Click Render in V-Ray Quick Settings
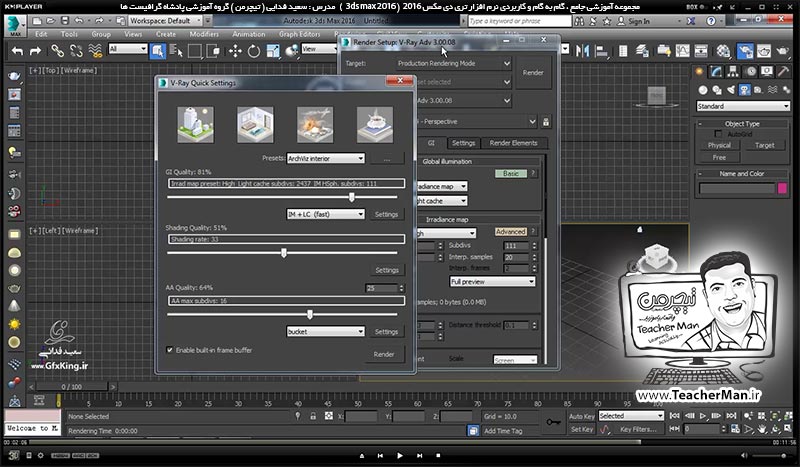Screen dimensions: 800x467 coord(384,354)
